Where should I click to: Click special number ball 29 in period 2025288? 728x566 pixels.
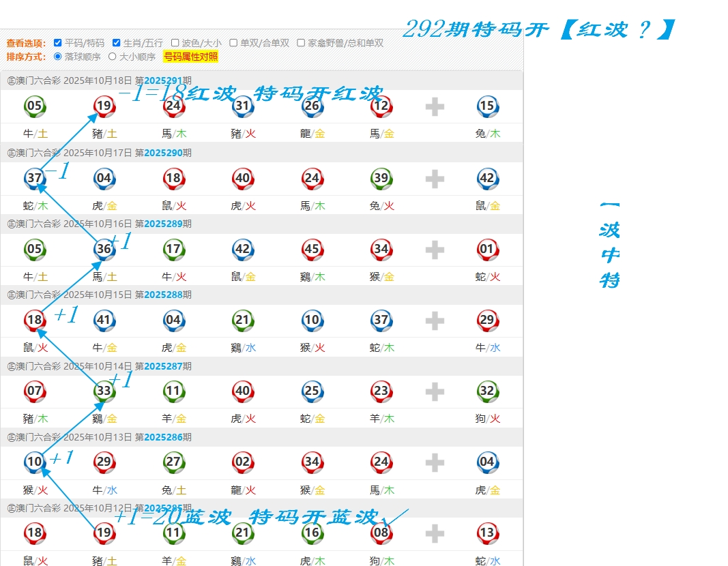(487, 320)
